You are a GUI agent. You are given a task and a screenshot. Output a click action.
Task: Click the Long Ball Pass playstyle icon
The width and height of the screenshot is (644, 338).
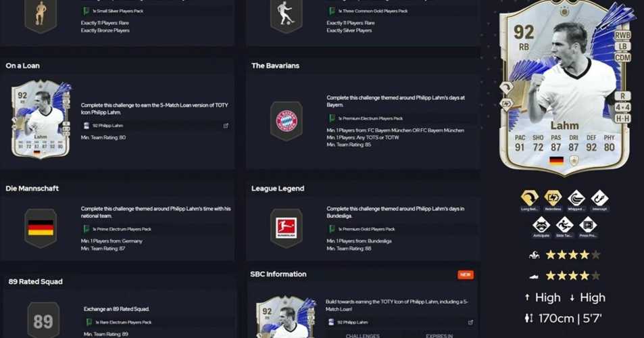(x=529, y=198)
